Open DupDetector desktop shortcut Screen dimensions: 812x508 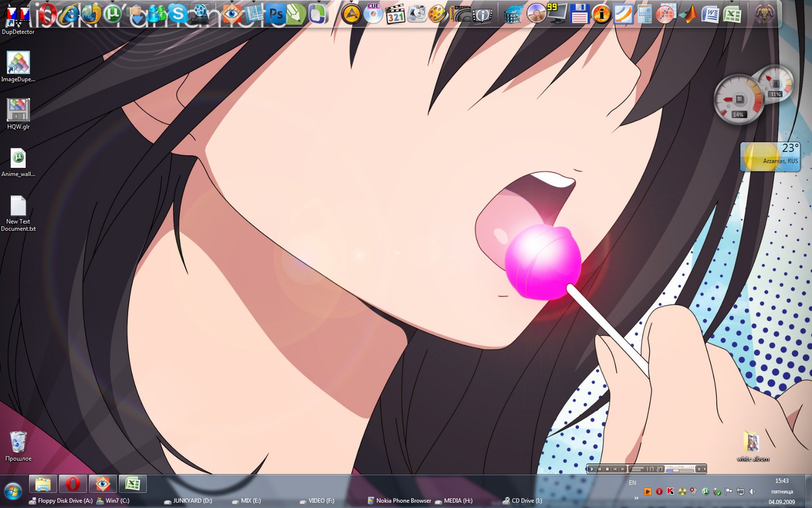click(x=18, y=19)
